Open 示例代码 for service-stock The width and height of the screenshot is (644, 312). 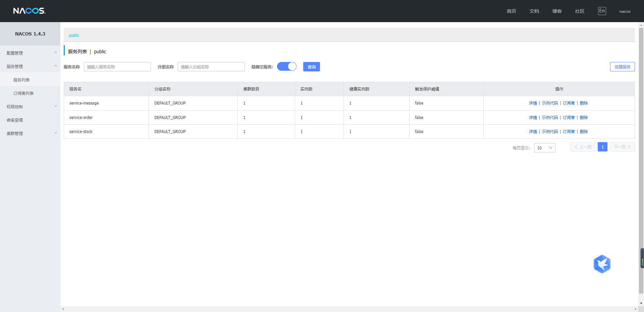tap(550, 132)
